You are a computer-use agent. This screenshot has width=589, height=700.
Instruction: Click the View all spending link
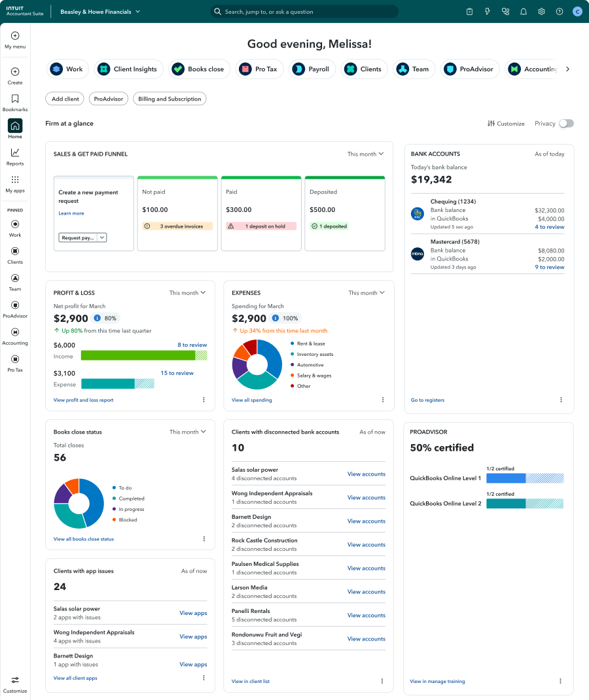252,400
